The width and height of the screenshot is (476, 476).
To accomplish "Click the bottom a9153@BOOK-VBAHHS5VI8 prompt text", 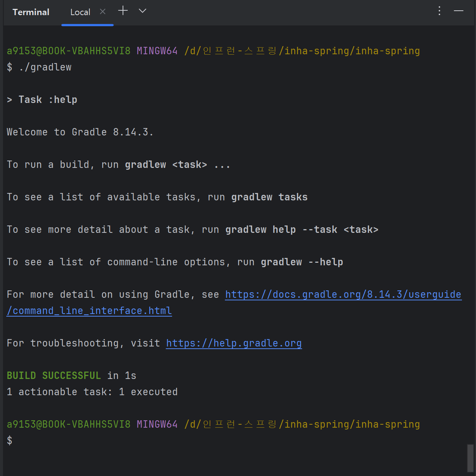I will [x=69, y=424].
